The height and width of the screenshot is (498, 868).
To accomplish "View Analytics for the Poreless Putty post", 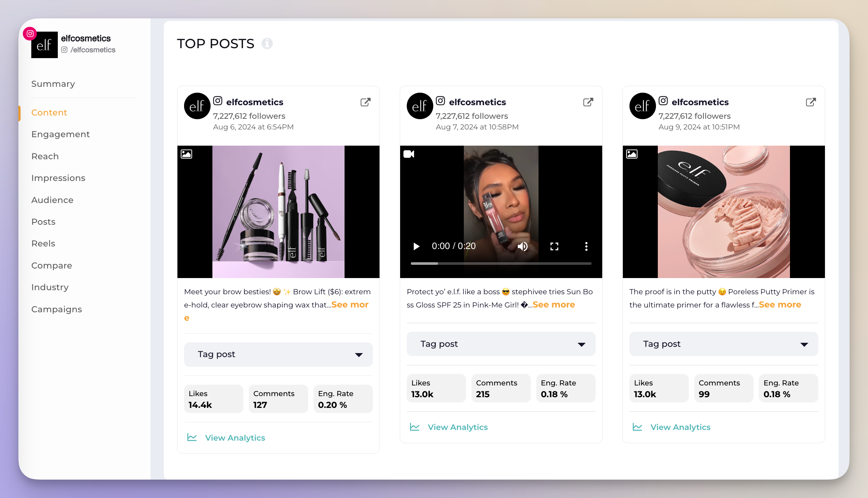I will point(680,427).
